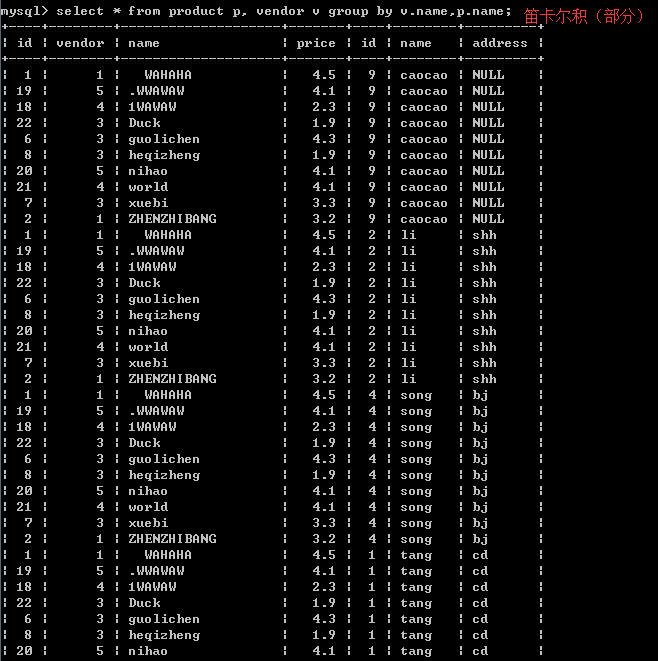
Task: Select nihao in the song group
Action: 148,491
